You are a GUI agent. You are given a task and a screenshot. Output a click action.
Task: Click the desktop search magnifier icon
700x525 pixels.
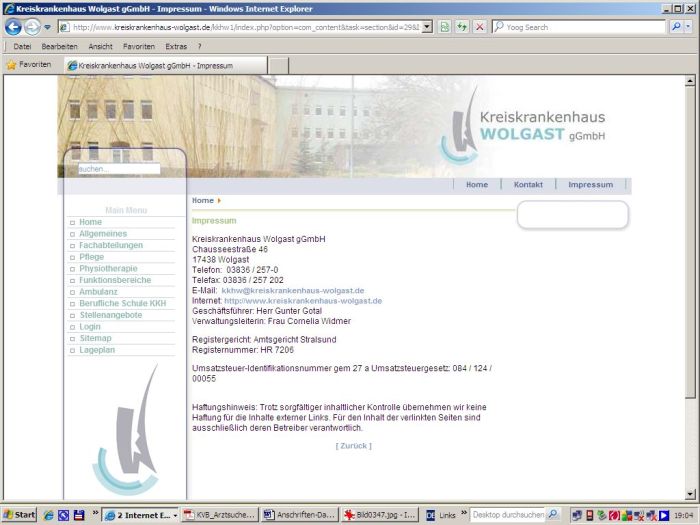[x=553, y=514]
